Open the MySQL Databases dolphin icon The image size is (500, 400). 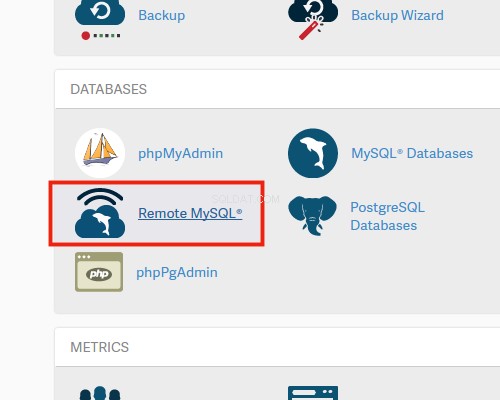[313, 153]
